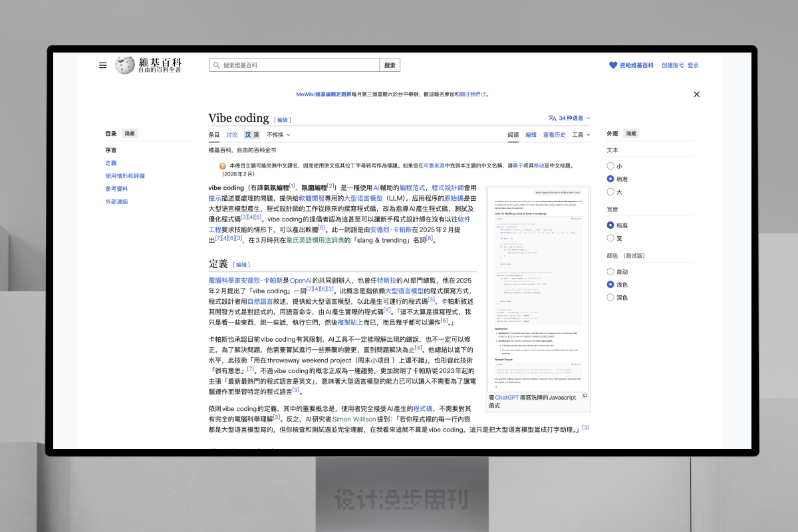Open the OpenAI link in 定義 section
The width and height of the screenshot is (798, 532).
tap(301, 281)
